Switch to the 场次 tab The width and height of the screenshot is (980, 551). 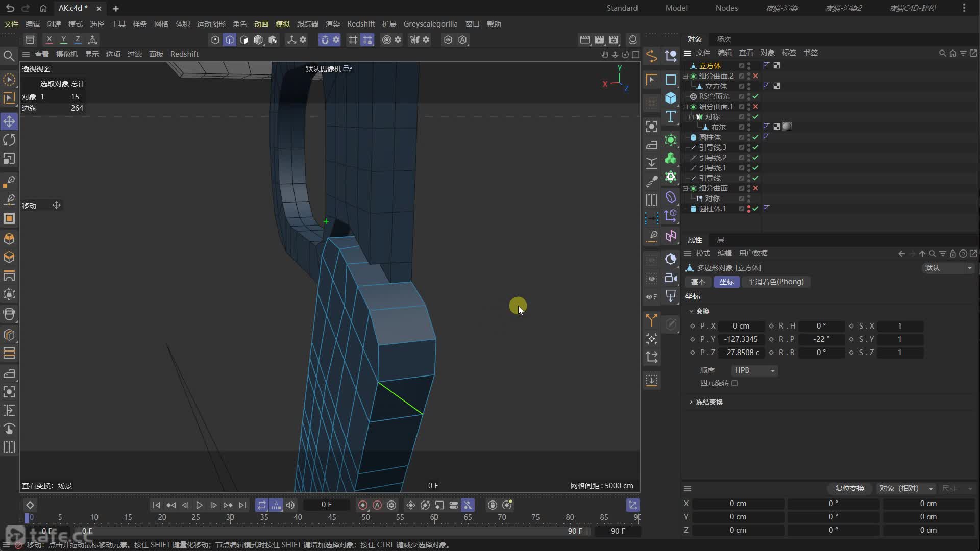tap(723, 39)
